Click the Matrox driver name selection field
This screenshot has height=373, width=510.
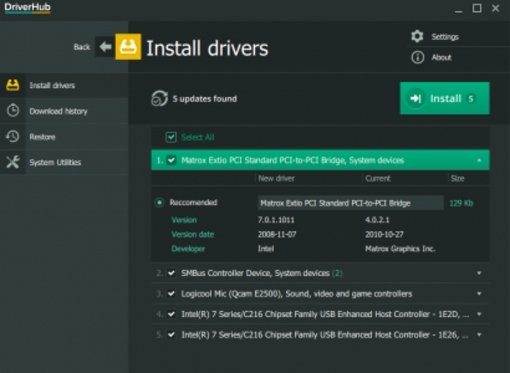pyautogui.click(x=350, y=203)
